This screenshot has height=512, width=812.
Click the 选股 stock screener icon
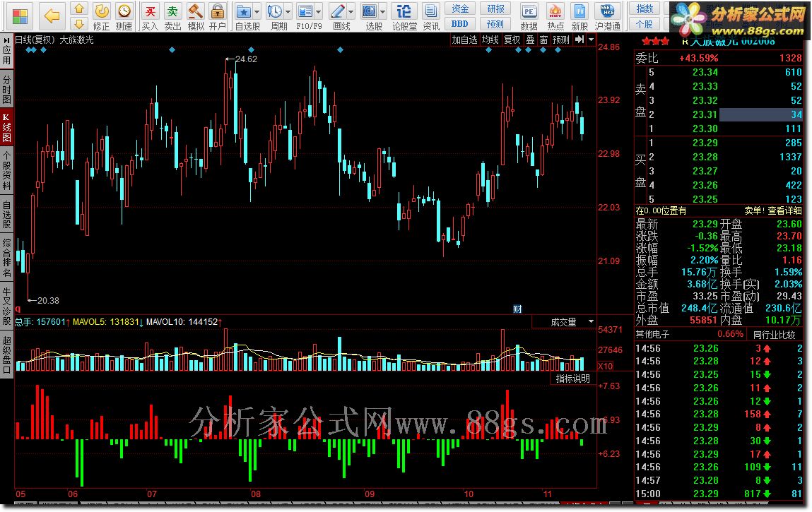tap(370, 11)
